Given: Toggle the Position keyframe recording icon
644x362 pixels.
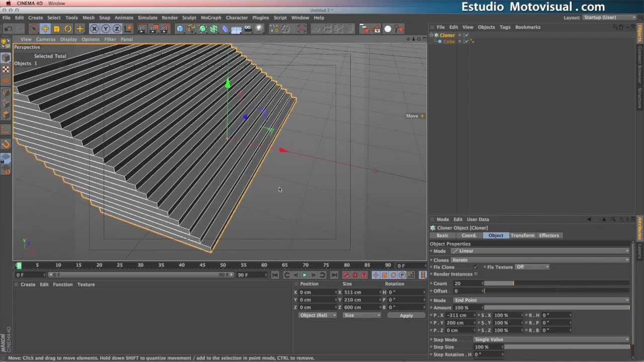Looking at the screenshot, I should tap(376, 275).
